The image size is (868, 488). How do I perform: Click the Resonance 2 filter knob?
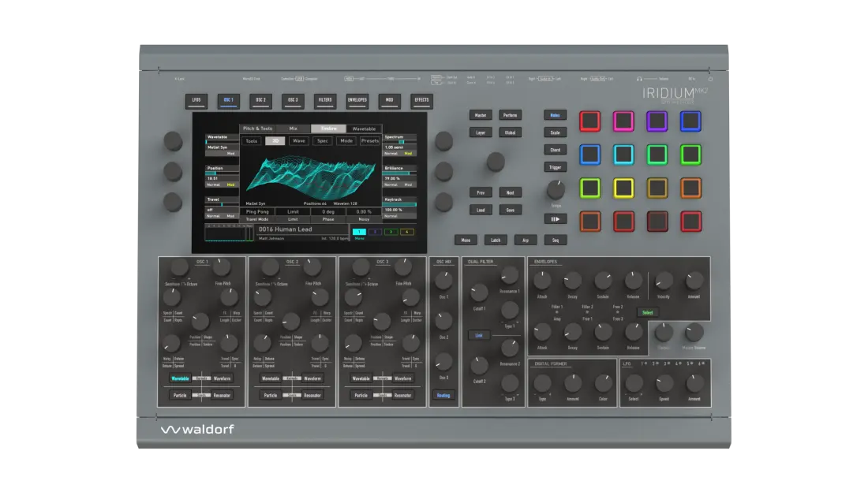click(x=509, y=348)
